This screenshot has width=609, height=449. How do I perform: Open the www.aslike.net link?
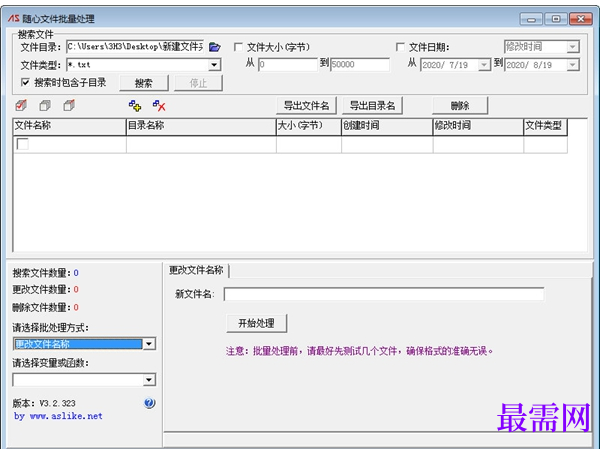click(x=66, y=416)
